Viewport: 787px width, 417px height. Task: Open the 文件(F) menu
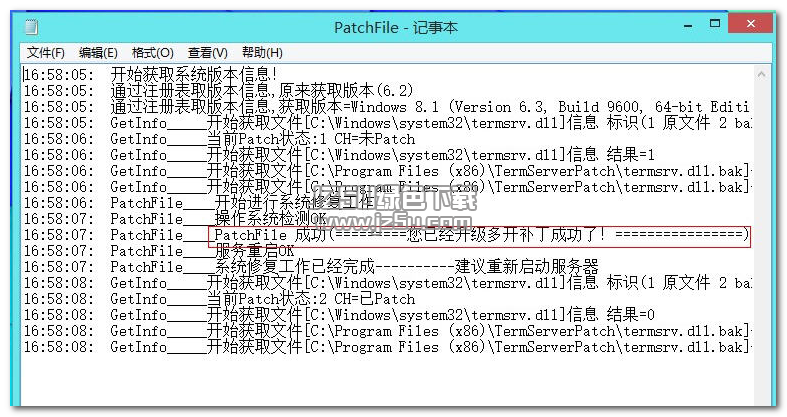(x=46, y=53)
